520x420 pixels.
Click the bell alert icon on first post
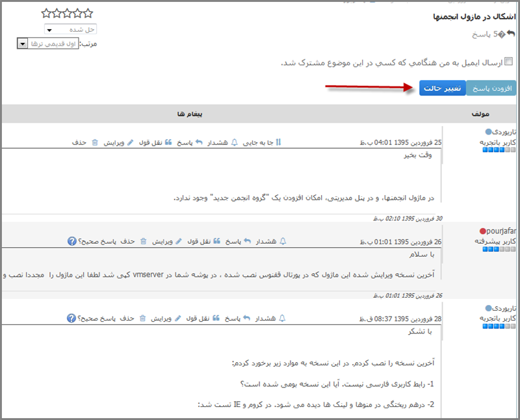click(235, 142)
